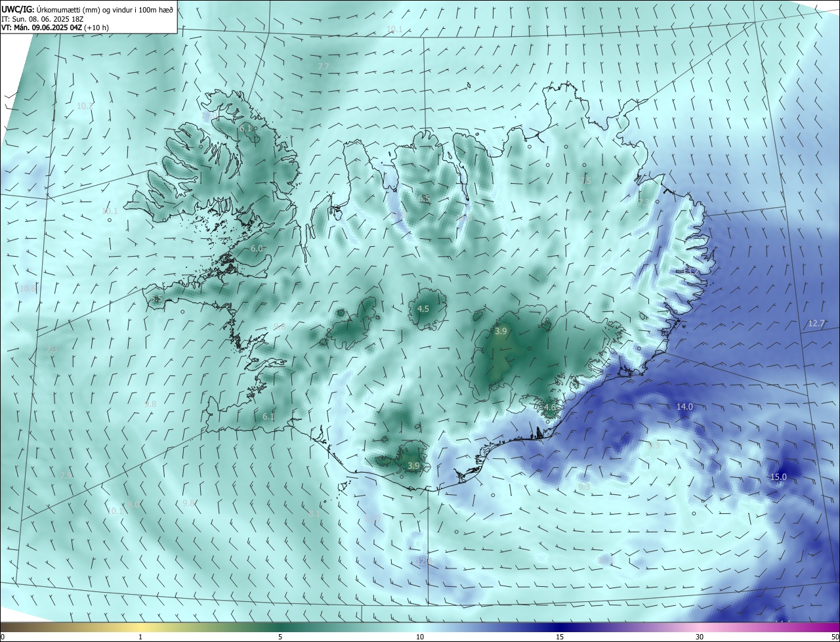Click the "15" tick on the color scale
Viewport: 840px width, 642px height.
point(560,637)
